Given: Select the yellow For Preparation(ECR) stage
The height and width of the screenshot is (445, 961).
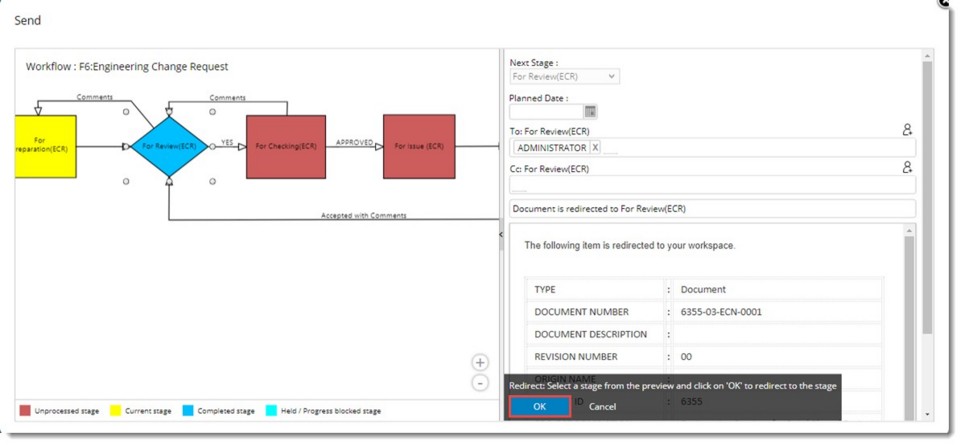Looking at the screenshot, I should coord(45,146).
